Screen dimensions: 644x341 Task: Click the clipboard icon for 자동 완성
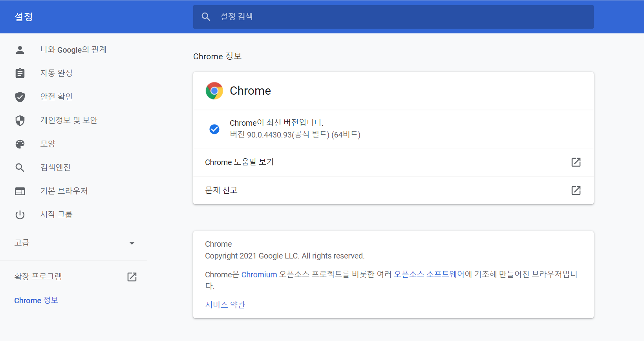pyautogui.click(x=20, y=73)
